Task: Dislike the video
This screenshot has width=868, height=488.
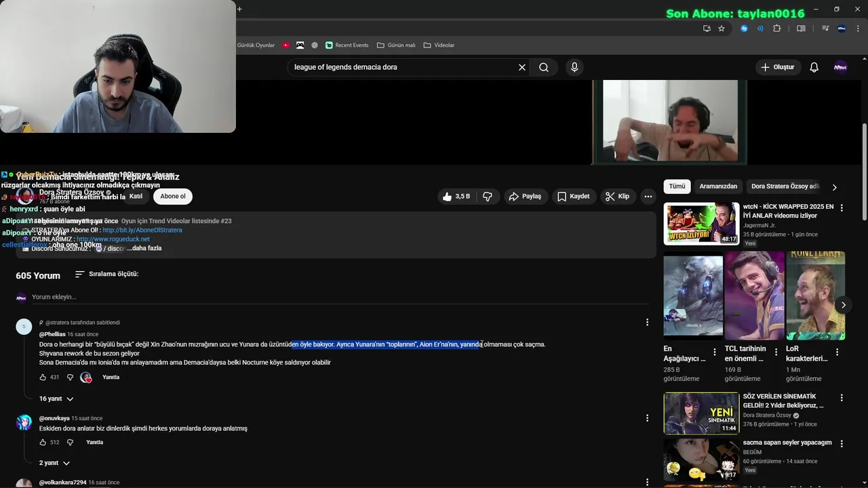Action: coord(487,197)
